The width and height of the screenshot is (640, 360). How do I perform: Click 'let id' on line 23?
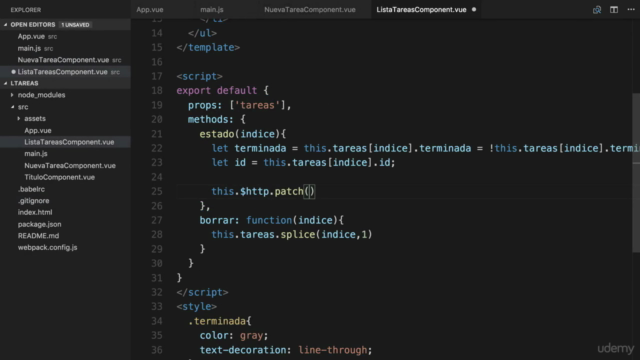click(x=229, y=162)
